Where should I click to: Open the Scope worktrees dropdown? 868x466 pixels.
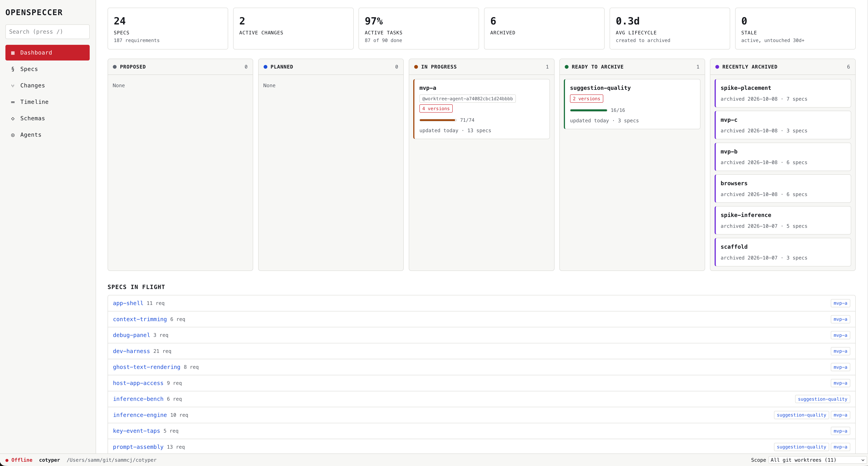click(x=817, y=460)
